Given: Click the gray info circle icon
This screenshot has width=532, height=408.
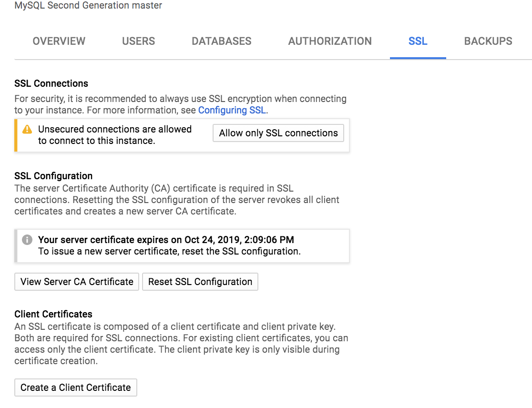Looking at the screenshot, I should click(x=28, y=240).
